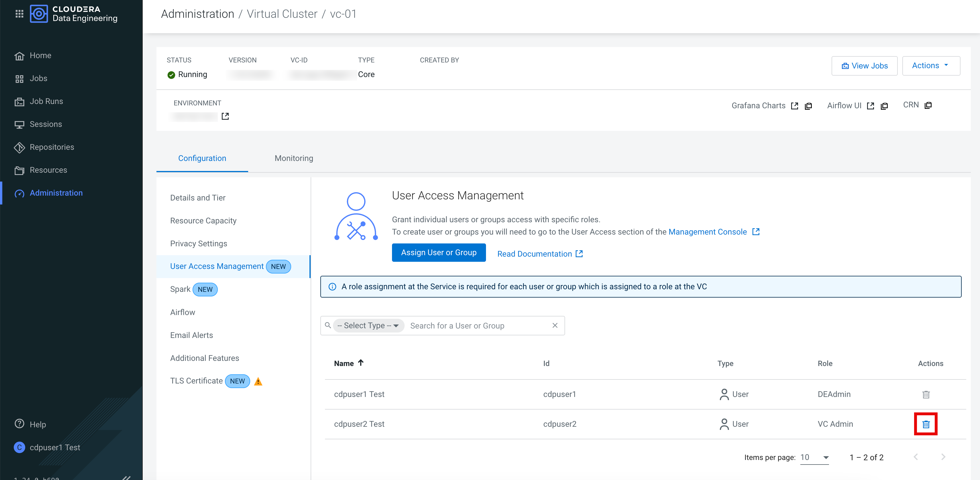Open the Select Type dropdown
The width and height of the screenshot is (980, 480).
click(x=368, y=326)
